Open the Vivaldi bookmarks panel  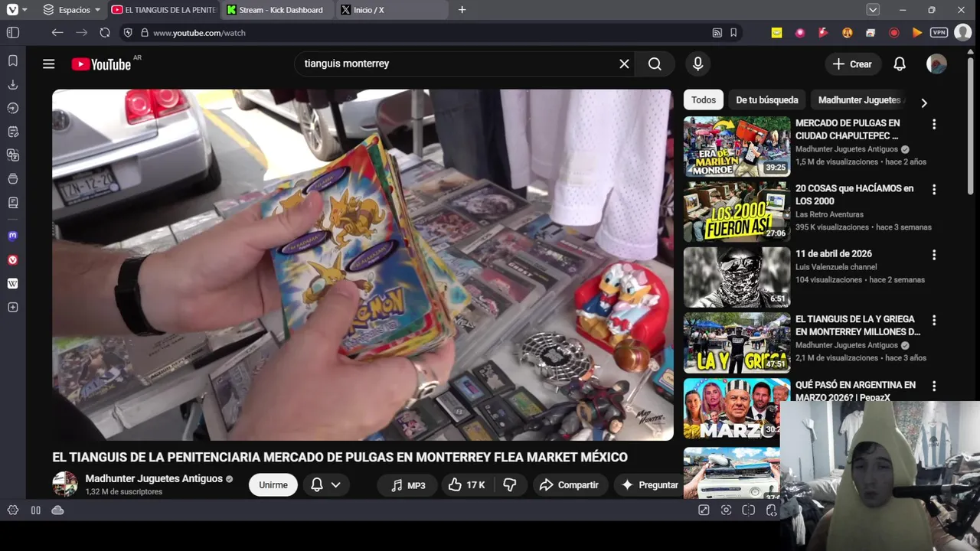coord(12,60)
